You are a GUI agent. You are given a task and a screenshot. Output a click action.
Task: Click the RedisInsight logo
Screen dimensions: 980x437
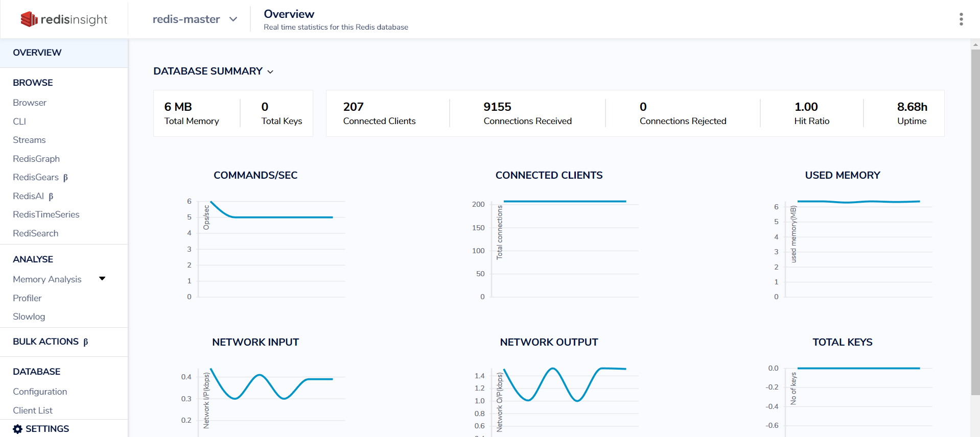[64, 19]
